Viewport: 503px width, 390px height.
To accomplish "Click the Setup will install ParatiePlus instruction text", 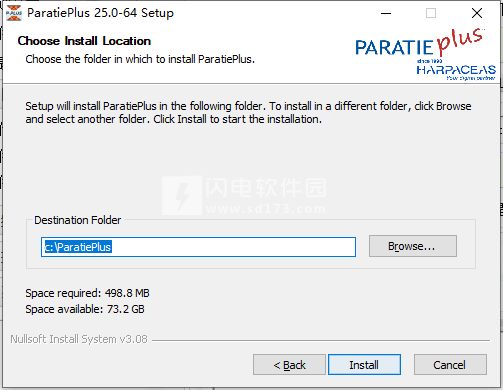I will click(x=248, y=112).
